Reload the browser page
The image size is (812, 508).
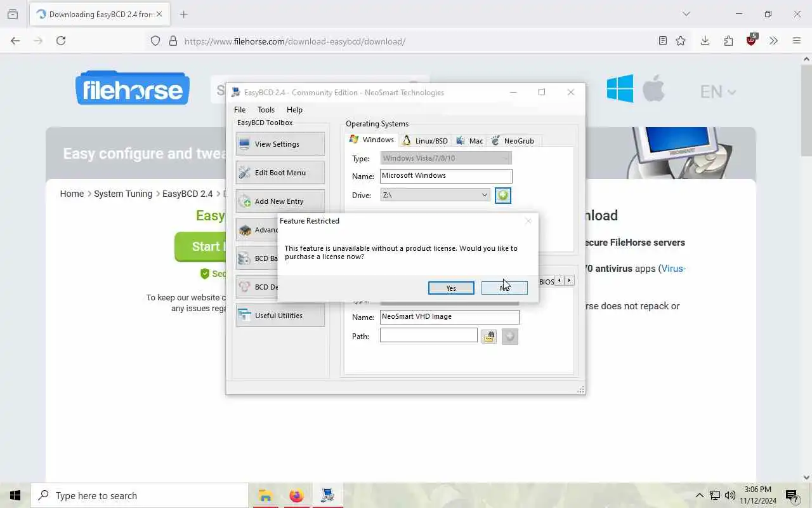pos(61,41)
